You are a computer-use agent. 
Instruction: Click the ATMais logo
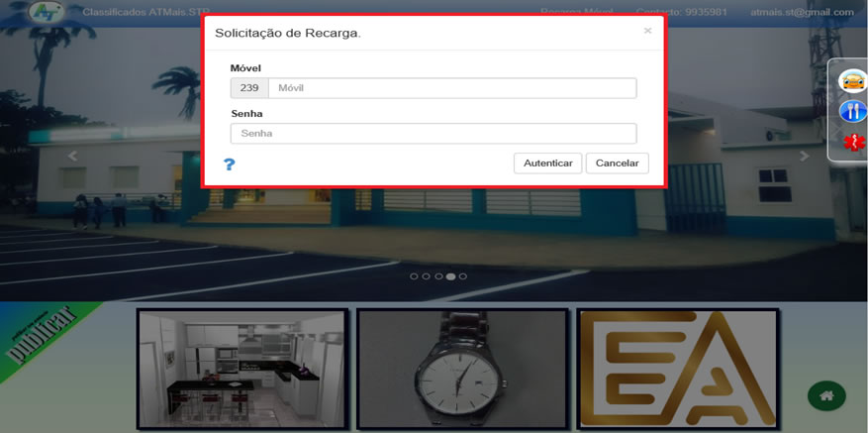46,13
